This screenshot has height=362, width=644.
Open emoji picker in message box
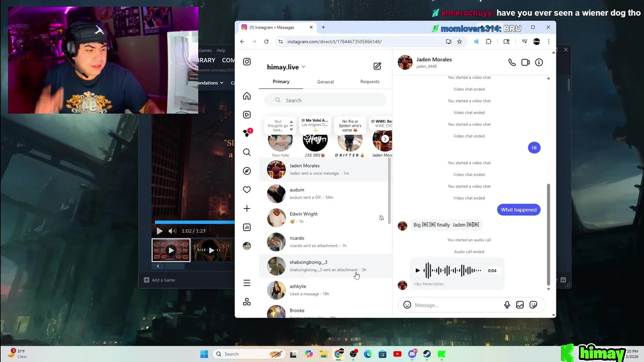(x=407, y=305)
